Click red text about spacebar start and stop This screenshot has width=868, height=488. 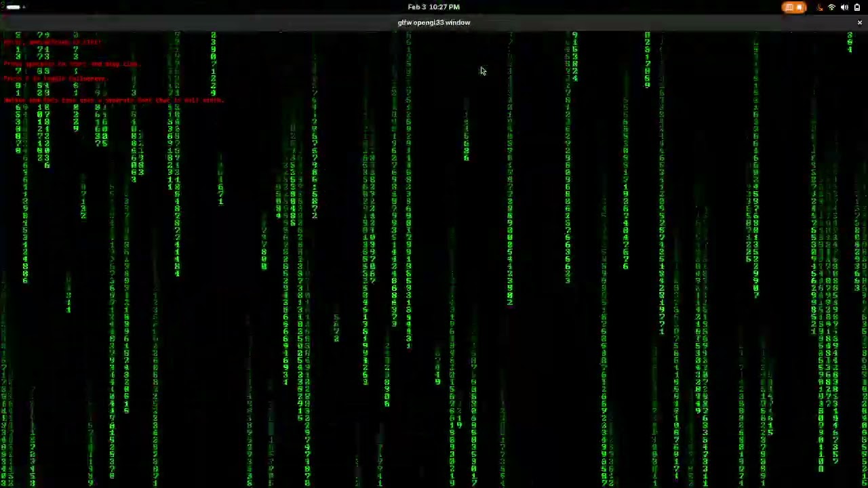click(x=71, y=64)
